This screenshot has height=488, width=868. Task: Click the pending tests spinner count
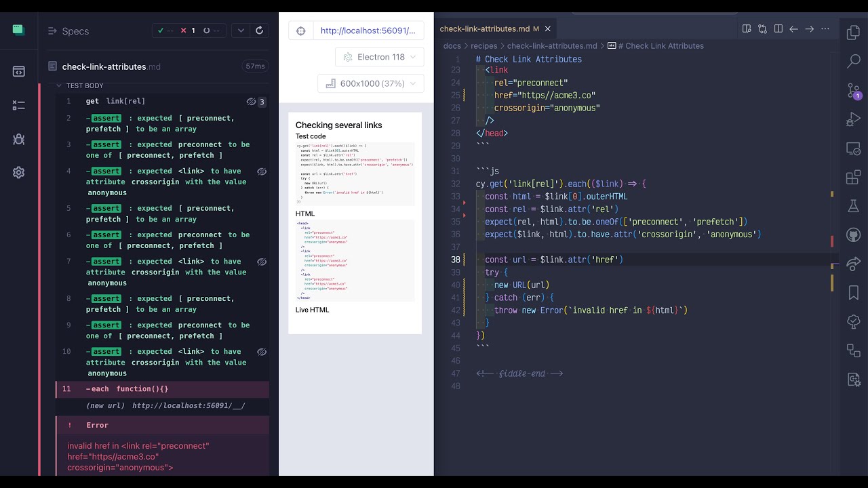212,30
